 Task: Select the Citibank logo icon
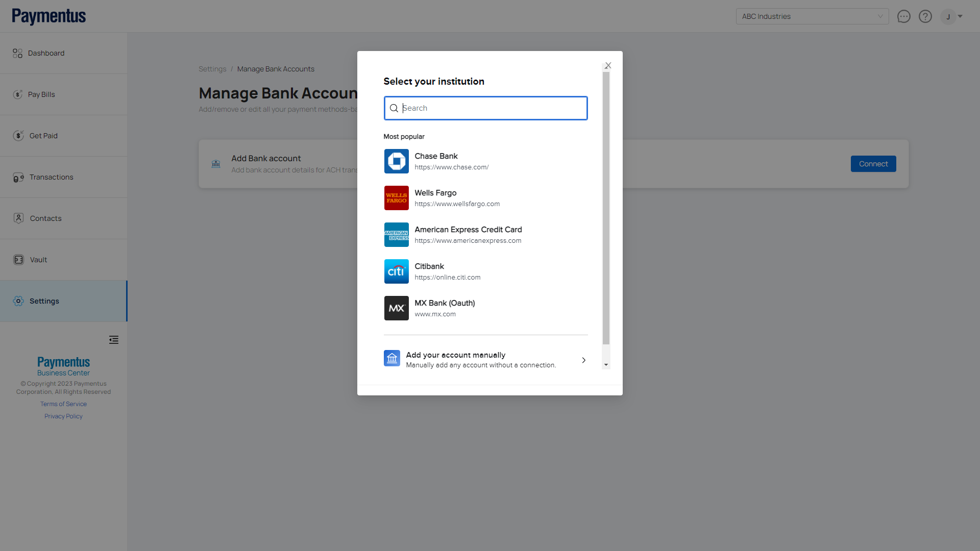coord(396,271)
